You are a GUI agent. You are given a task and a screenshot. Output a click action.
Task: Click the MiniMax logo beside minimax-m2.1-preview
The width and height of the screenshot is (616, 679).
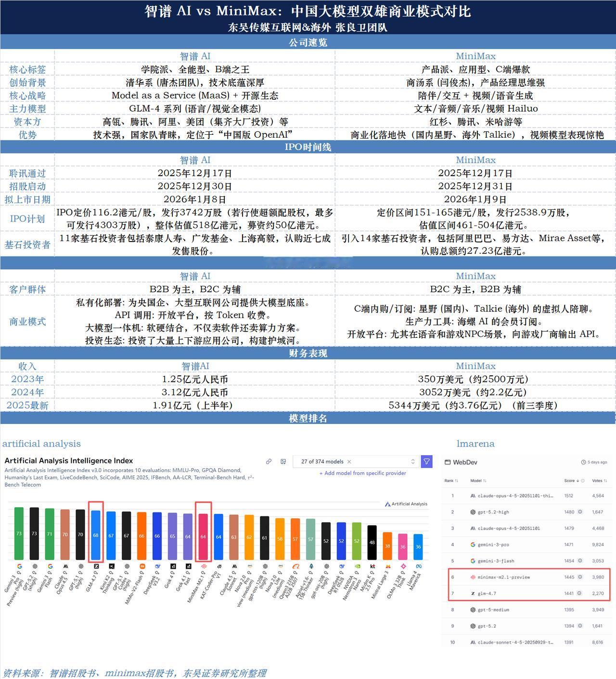(473, 577)
